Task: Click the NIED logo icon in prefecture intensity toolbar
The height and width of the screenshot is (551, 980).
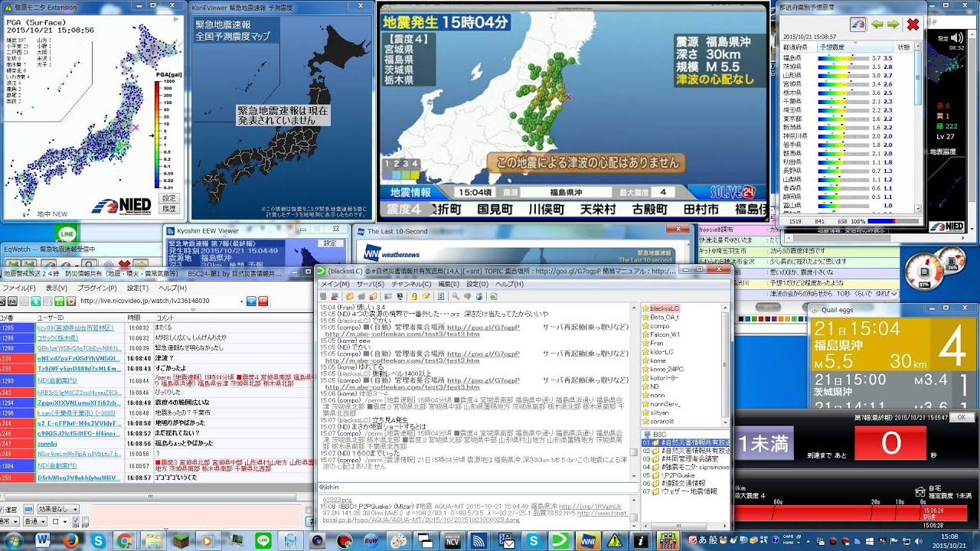Action: pos(858,24)
